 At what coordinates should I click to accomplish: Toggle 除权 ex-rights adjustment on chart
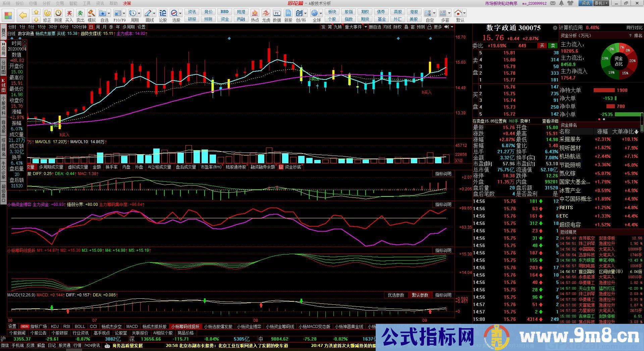pyautogui.click(x=397, y=27)
